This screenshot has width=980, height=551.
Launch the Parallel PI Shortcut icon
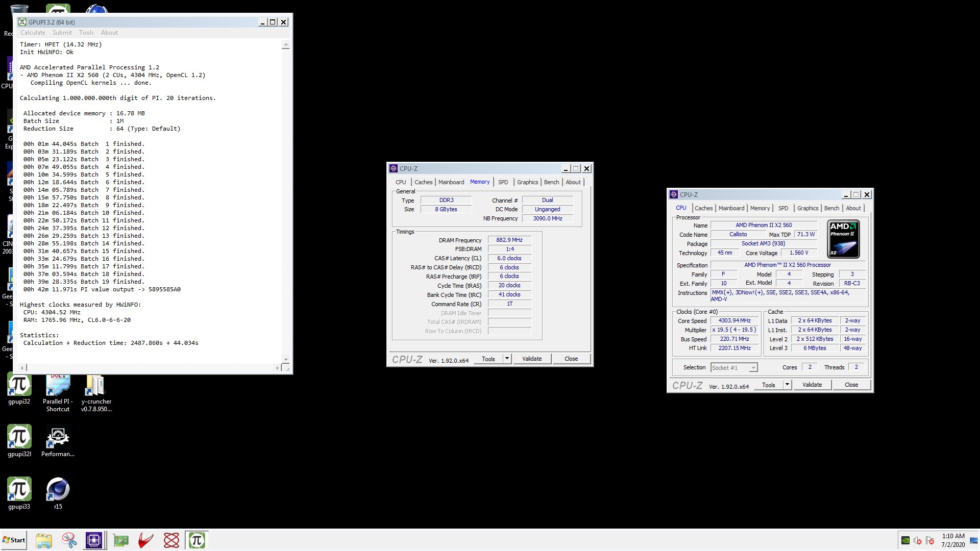pos(58,393)
